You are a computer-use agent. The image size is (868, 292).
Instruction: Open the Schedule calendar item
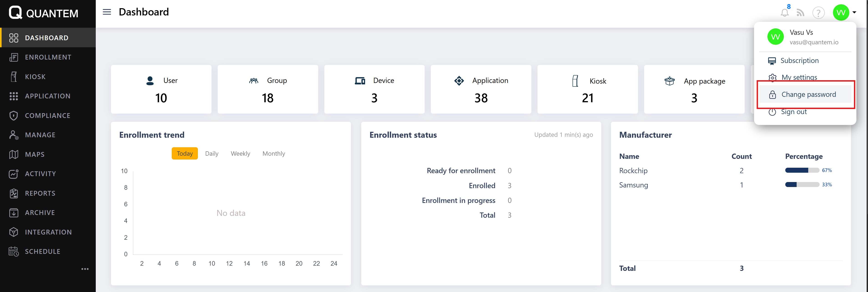(43, 251)
